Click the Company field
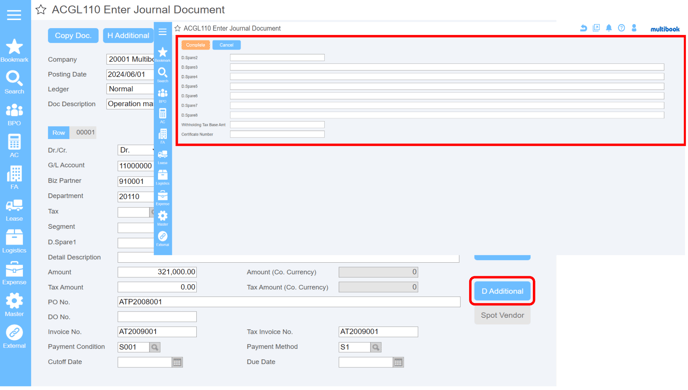688x390 pixels. point(130,59)
